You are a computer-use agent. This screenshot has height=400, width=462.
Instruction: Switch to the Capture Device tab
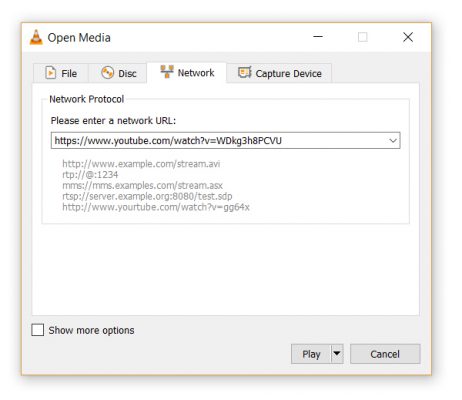279,73
